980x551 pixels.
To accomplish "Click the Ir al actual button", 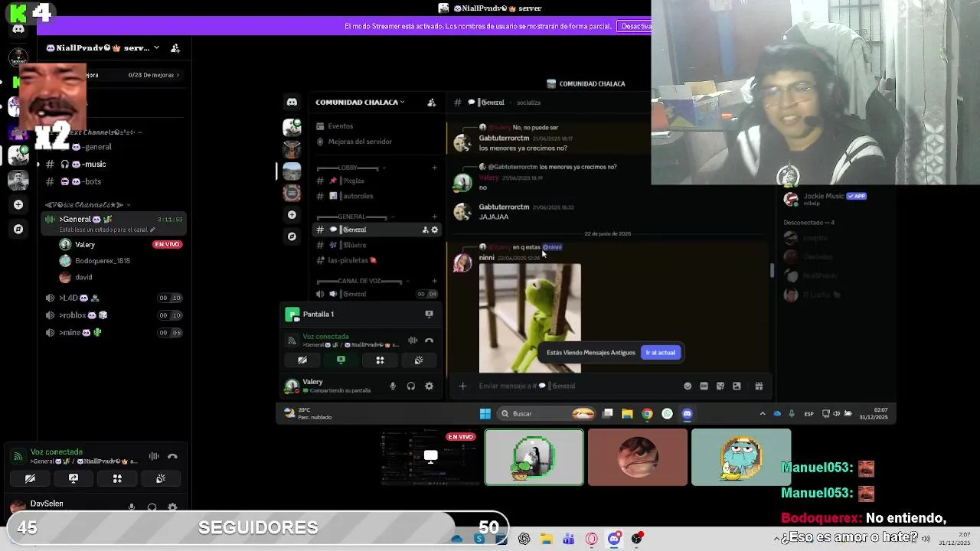I will pyautogui.click(x=661, y=353).
